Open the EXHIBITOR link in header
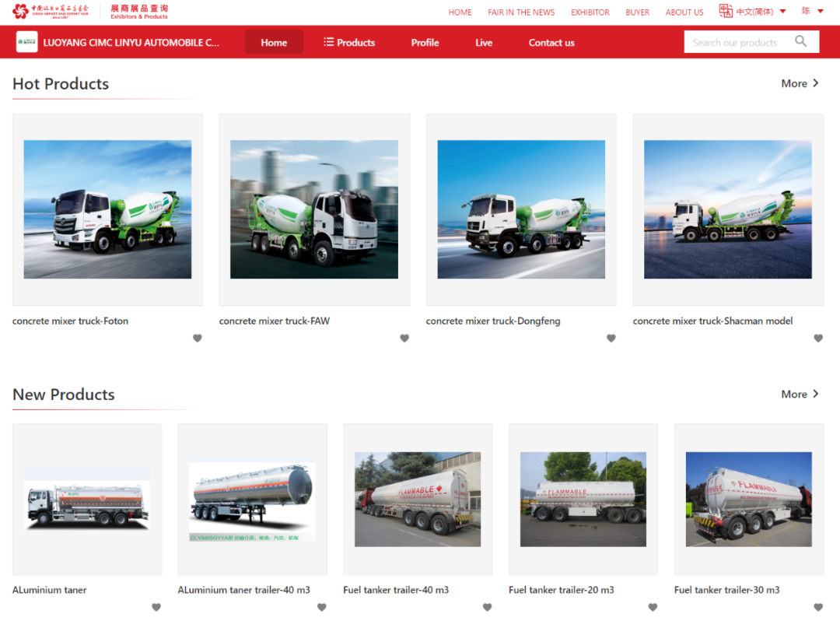The height and width of the screenshot is (635, 840). [590, 12]
